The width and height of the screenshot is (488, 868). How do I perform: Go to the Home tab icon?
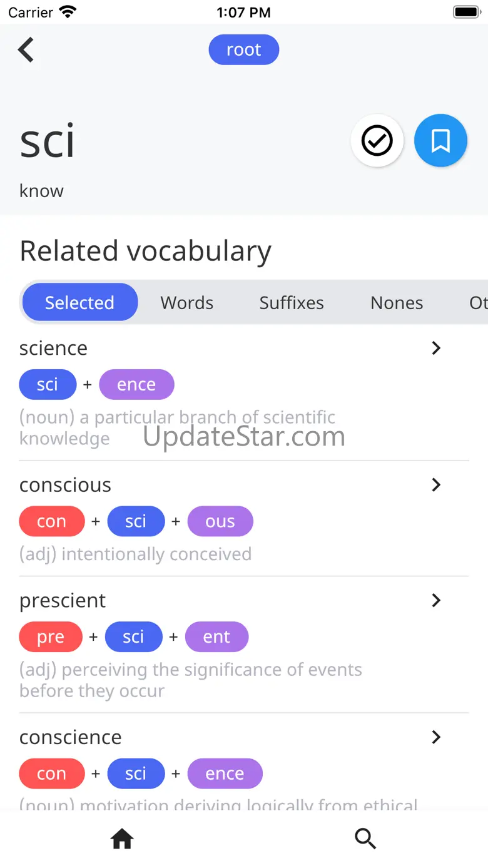122,838
